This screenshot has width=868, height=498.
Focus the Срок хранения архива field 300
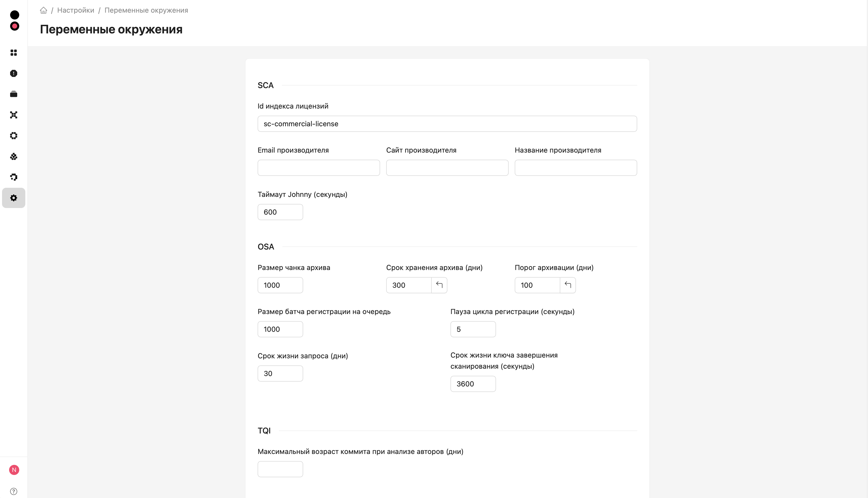pyautogui.click(x=409, y=285)
